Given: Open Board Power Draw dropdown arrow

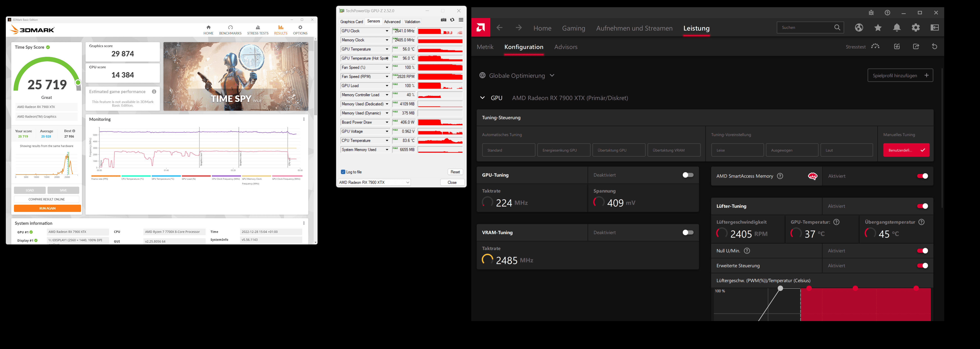Looking at the screenshot, I should 387,122.
